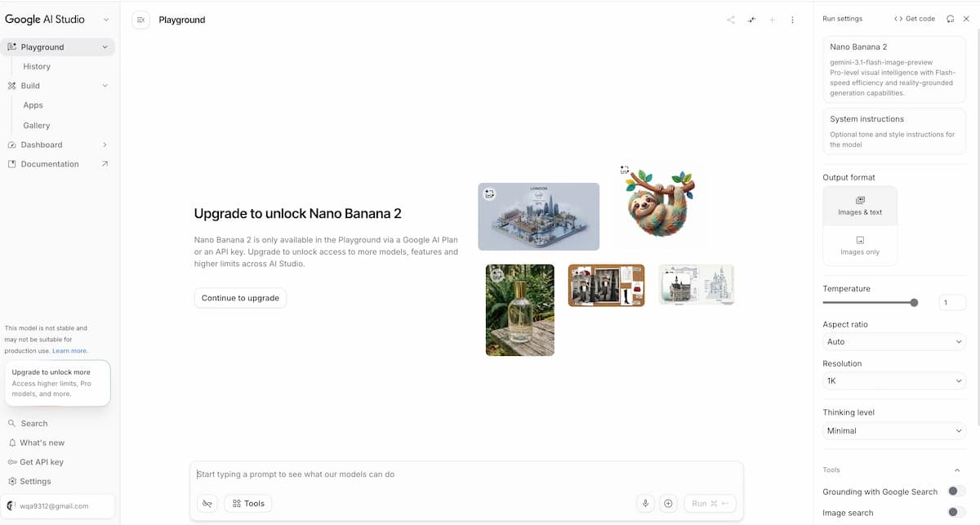Open the Resolution 1K dropdown
Screen dimensions: 980x525
(x=894, y=381)
